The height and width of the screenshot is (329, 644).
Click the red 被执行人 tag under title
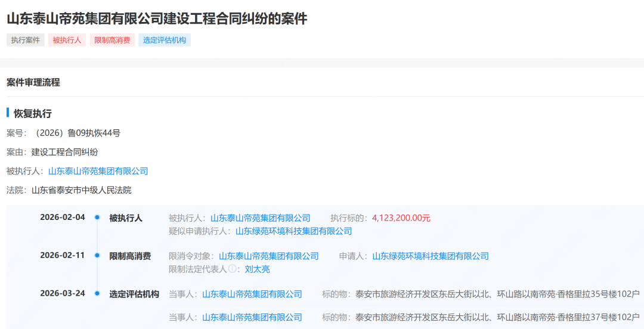[67, 41]
